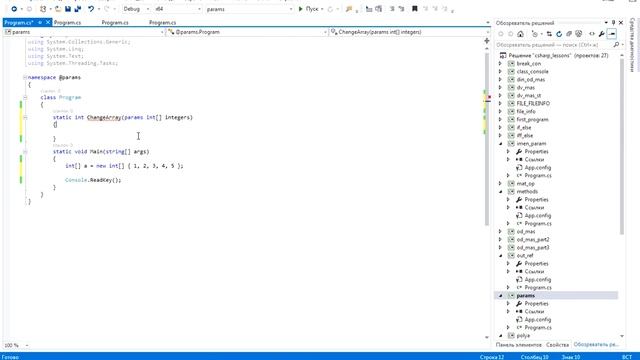Screen dimensions: 640x360
Task: Save the current file with the Save icon
Action: pos(68,9)
